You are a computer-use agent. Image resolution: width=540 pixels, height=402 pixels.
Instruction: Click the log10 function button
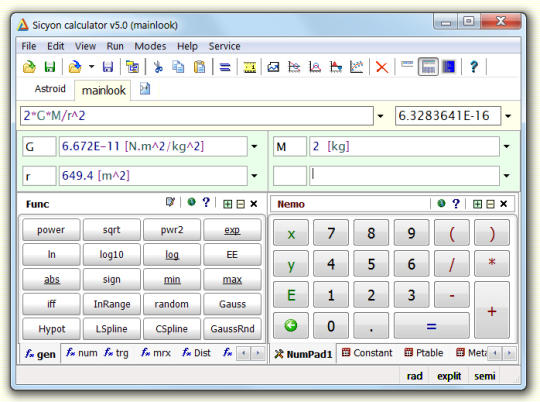(112, 254)
